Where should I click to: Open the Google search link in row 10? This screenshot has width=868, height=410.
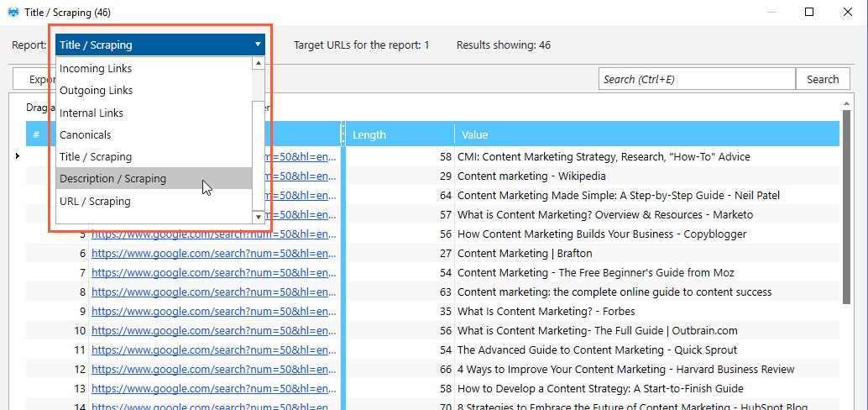(x=214, y=331)
